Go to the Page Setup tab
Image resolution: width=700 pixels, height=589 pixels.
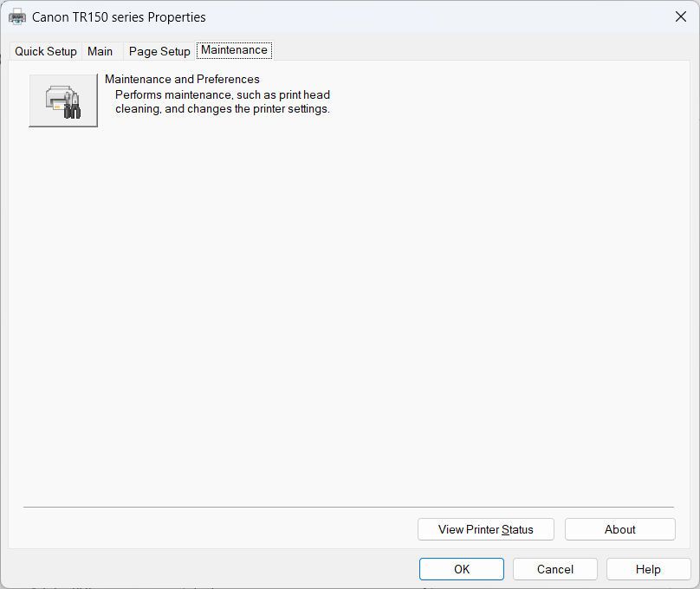(x=159, y=51)
